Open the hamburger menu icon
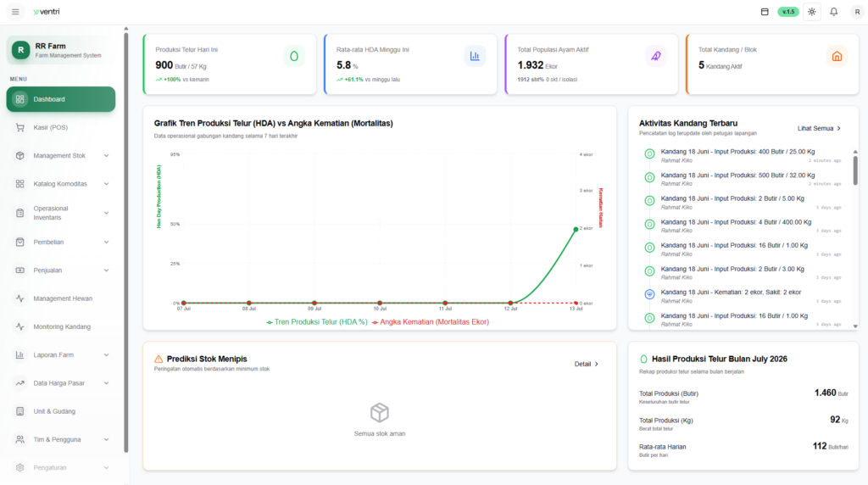The image size is (868, 485). click(15, 12)
